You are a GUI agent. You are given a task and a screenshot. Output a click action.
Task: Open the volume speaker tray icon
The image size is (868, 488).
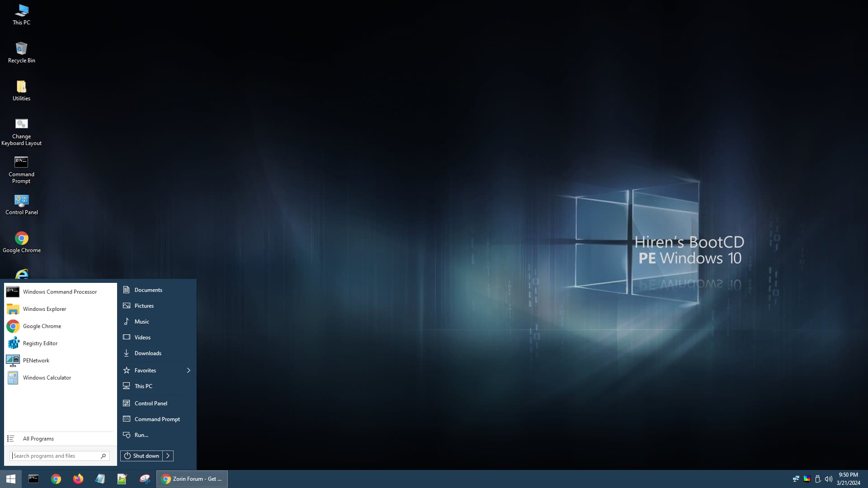[829, 479]
